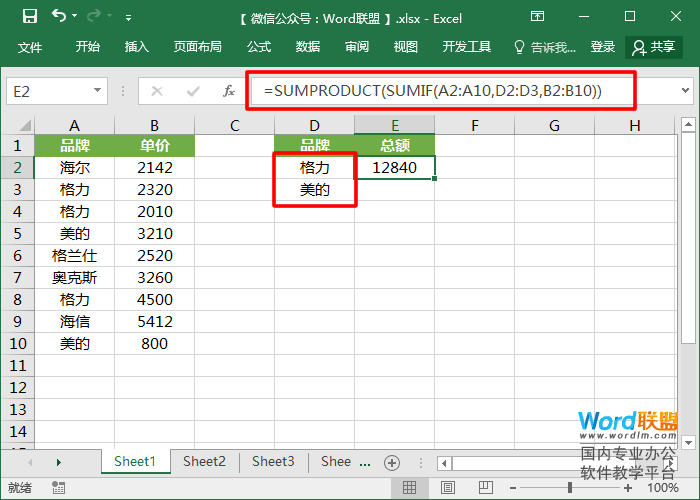The image size is (700, 500).
Task: Select cell D2 containing 格力
Action: click(315, 167)
